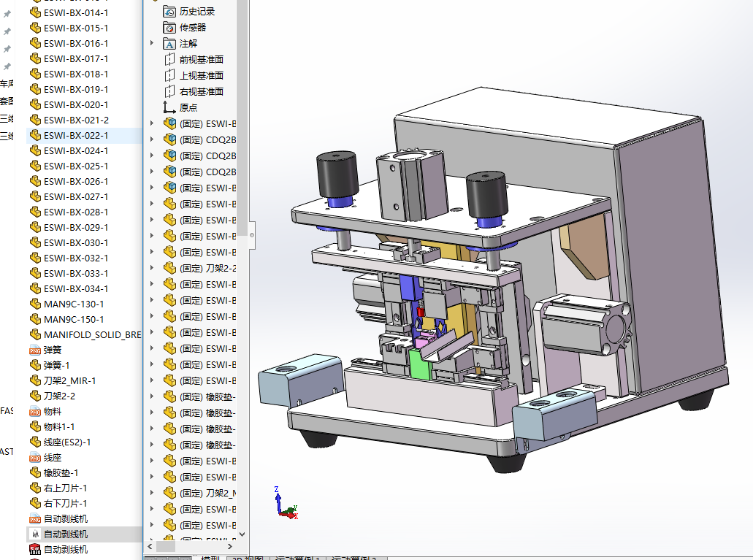The image size is (753, 560).
Task: Select the 原点 origin icon
Action: tap(169, 107)
